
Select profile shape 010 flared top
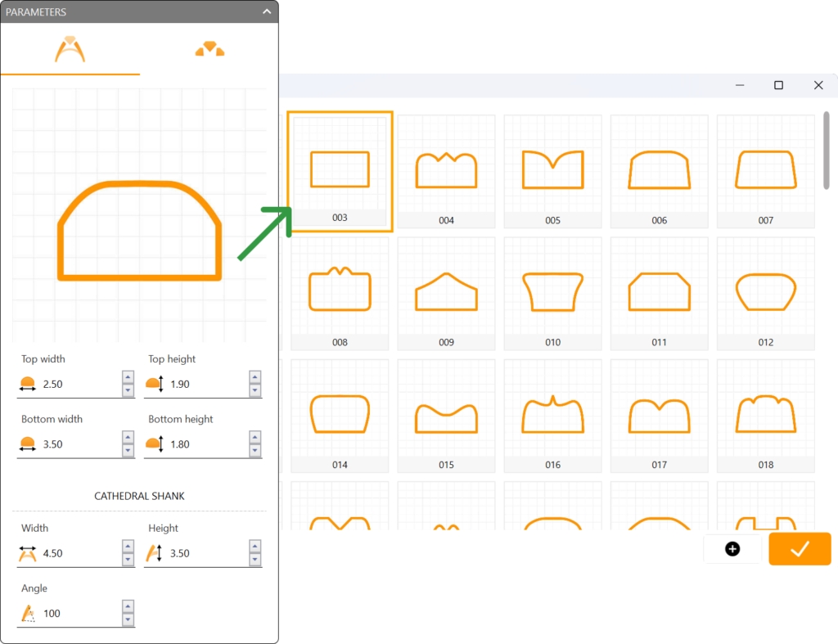[552, 292]
